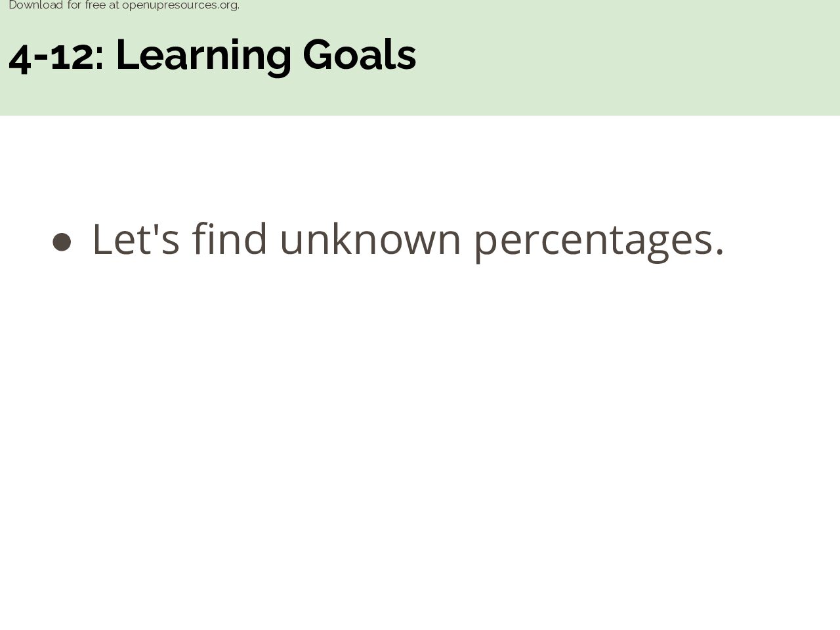Click the green strip beneath the slide title
This screenshot has height=630, width=840.
(x=420, y=98)
